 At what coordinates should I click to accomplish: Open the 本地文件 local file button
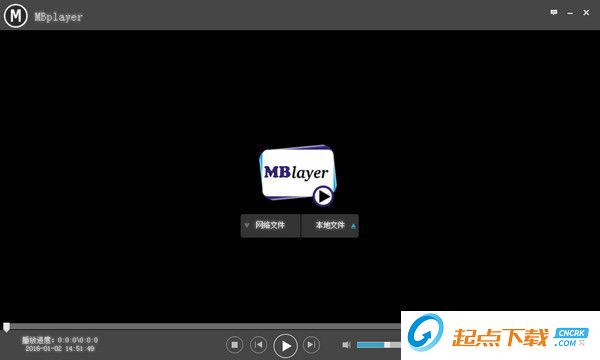tap(330, 225)
